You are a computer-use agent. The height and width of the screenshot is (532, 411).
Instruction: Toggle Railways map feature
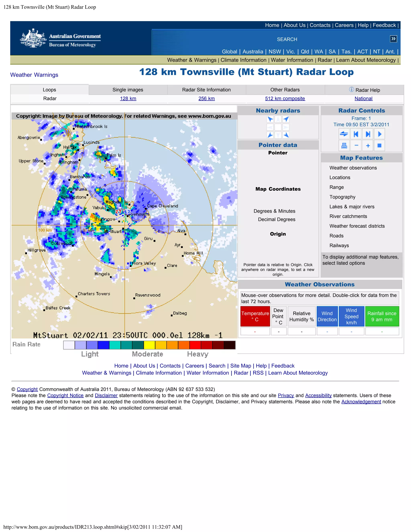pos(339,246)
